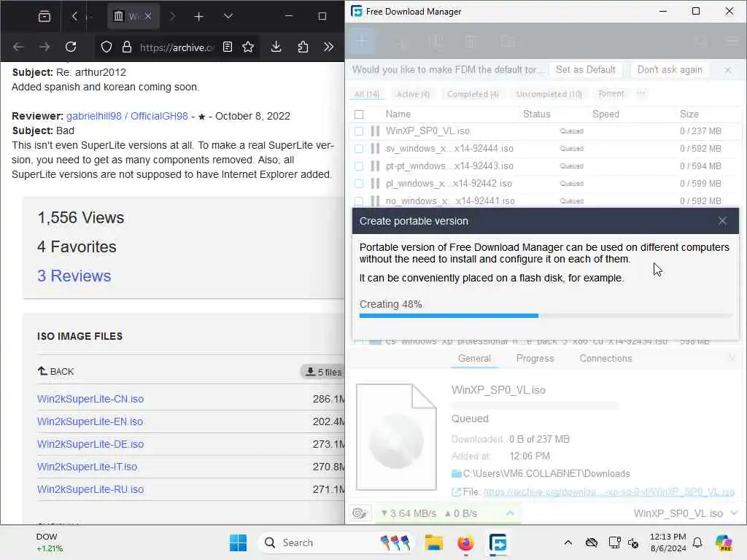
Task: Click the Windows taskbar Search box
Action: 336,542
